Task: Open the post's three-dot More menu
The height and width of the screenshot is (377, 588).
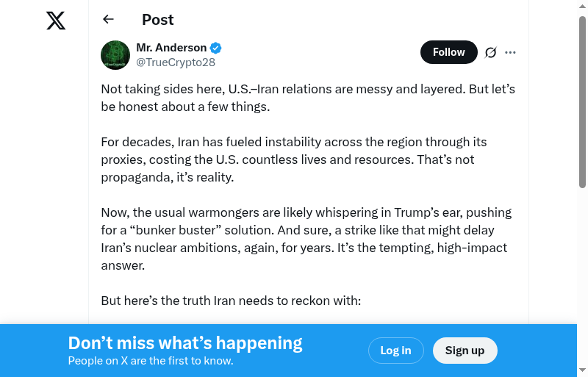Action: [511, 52]
